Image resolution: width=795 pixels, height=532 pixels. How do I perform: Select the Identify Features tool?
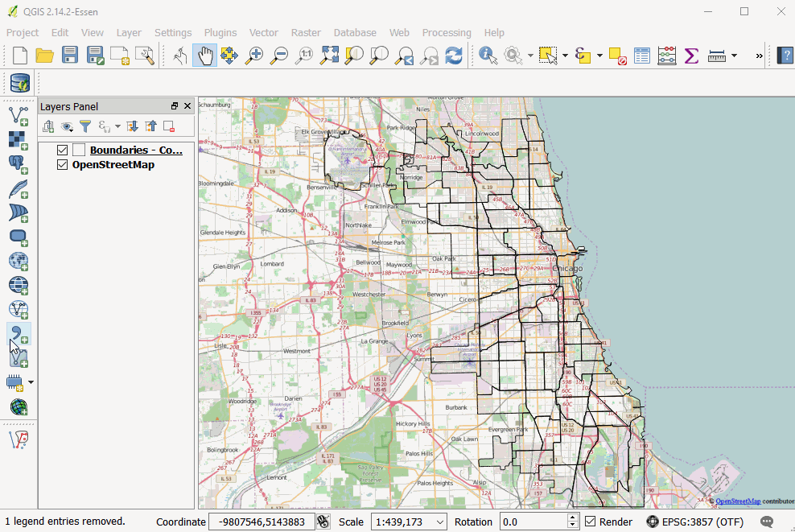coord(488,56)
